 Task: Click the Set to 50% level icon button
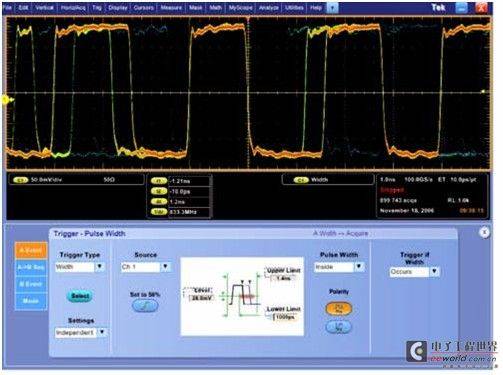[x=145, y=306]
